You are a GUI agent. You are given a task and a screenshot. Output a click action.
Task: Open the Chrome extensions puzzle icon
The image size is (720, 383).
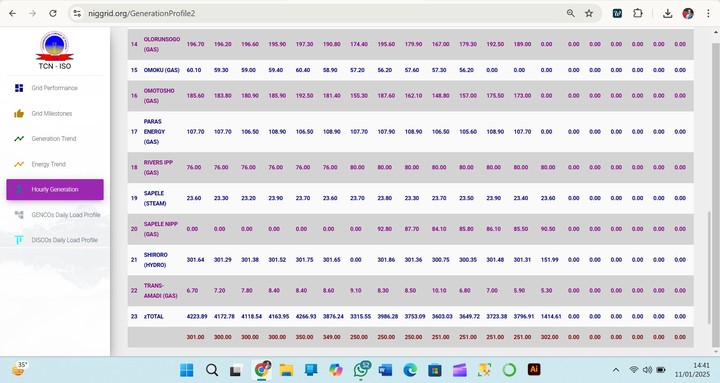point(638,13)
